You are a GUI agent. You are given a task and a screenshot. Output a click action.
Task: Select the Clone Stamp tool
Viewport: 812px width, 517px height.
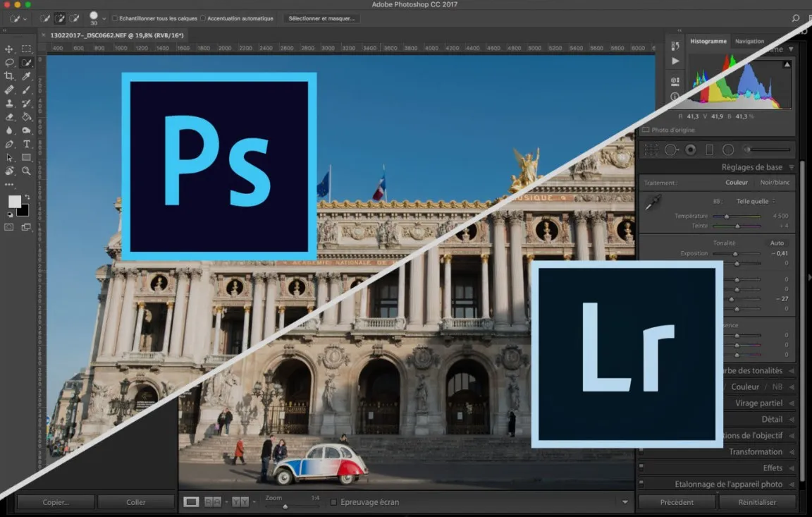pos(9,103)
